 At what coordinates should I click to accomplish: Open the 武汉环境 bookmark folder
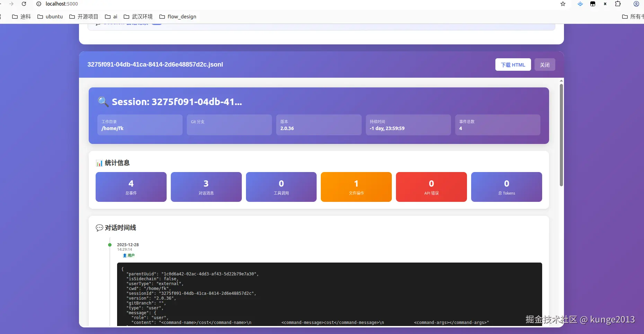(x=138, y=17)
